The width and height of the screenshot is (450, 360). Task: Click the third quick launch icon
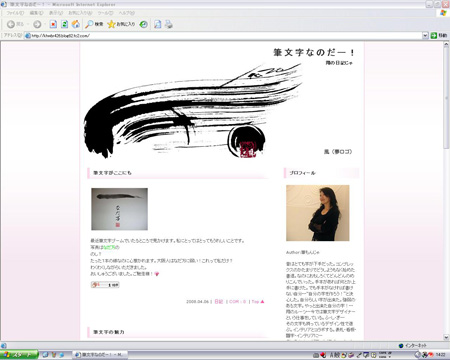click(61, 355)
